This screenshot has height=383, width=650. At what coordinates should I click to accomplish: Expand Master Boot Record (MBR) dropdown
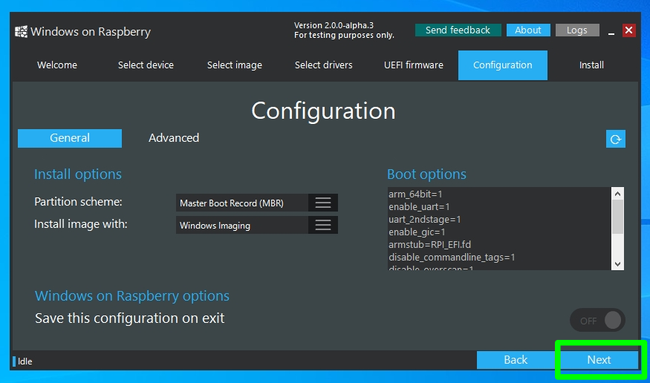tap(257, 203)
